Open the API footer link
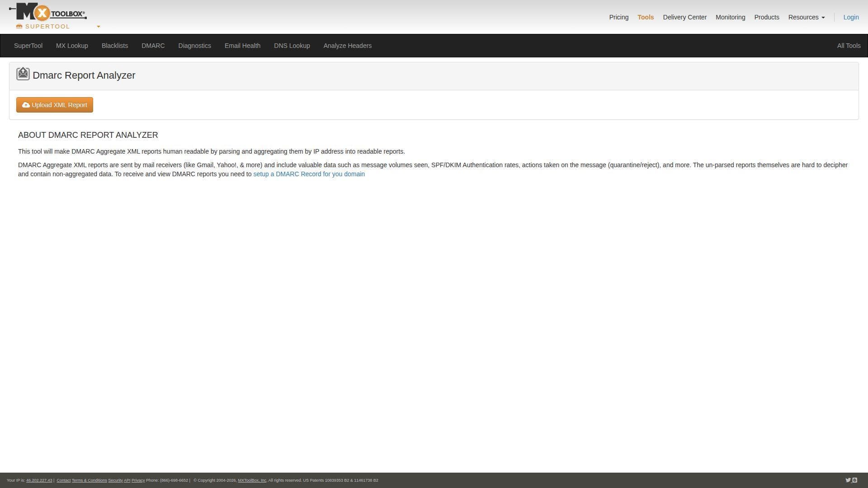Viewport: 868px width, 488px height. 127,480
